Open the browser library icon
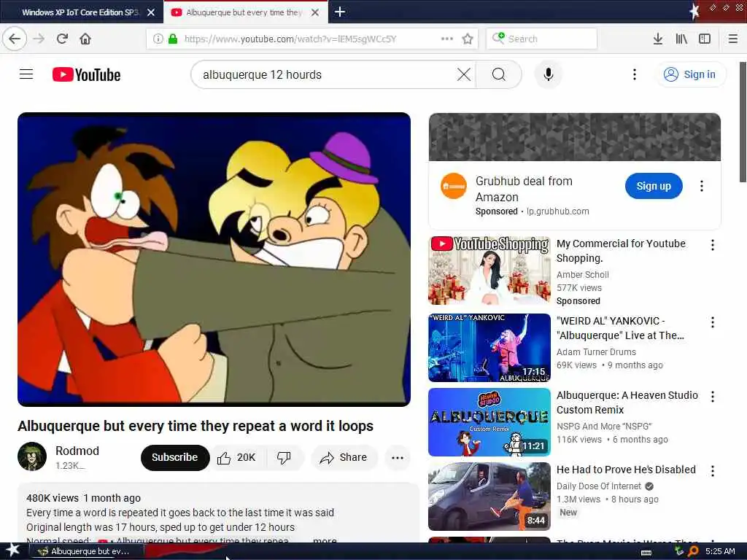The height and width of the screenshot is (560, 747). tap(681, 39)
